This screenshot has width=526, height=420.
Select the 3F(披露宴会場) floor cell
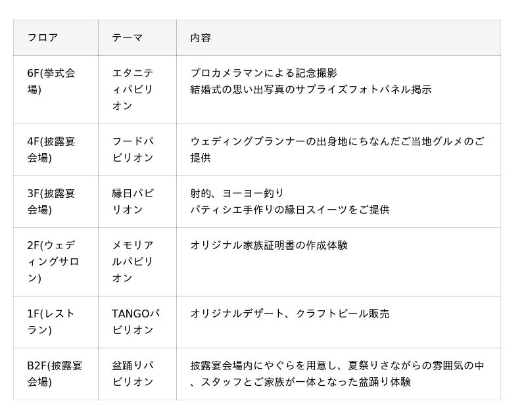click(51, 202)
